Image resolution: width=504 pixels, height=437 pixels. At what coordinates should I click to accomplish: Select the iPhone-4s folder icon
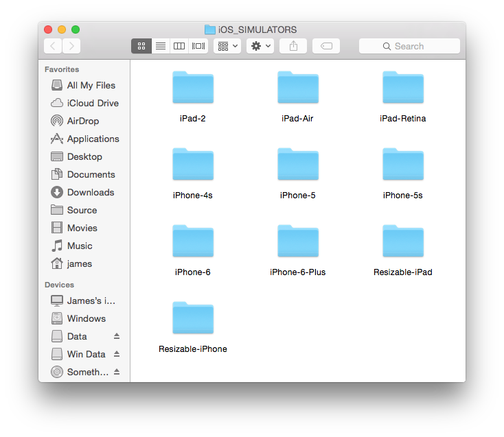pos(193,164)
